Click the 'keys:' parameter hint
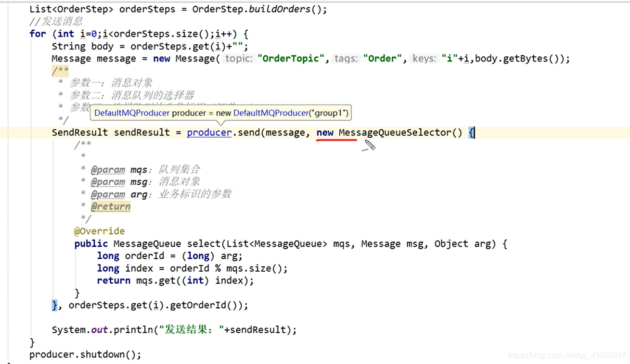This screenshot has width=630, height=364. click(424, 59)
